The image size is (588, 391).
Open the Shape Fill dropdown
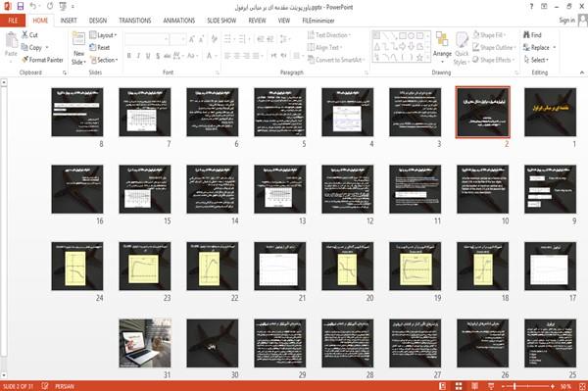tap(489, 35)
